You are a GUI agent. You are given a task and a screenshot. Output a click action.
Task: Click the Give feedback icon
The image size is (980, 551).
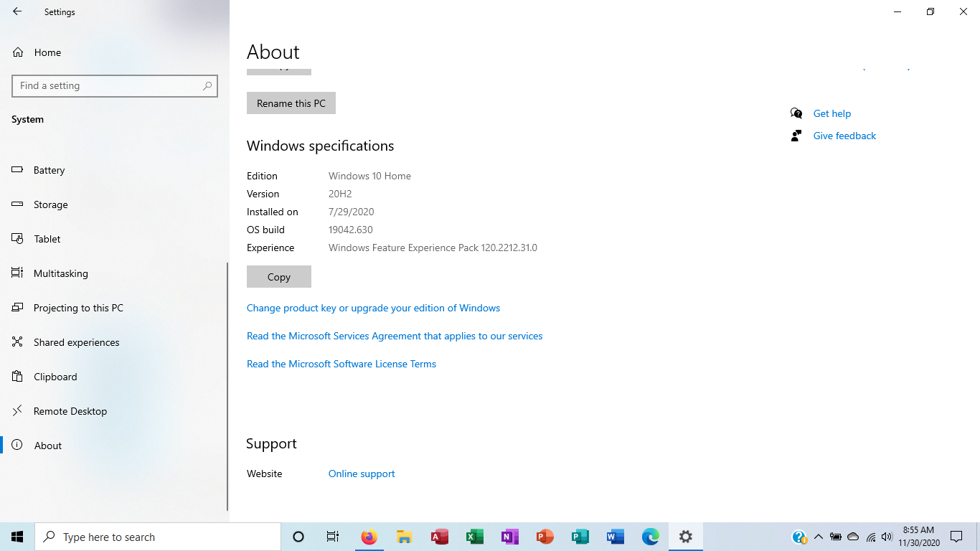(797, 136)
